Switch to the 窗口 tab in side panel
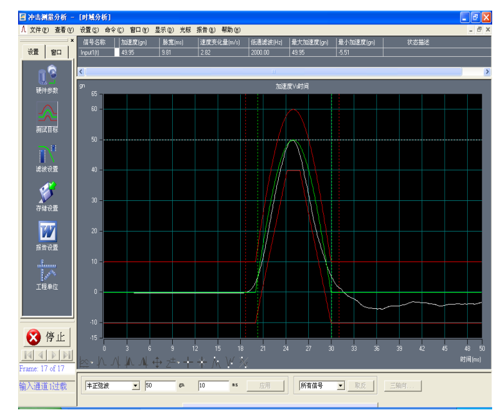Viewport: 504px width, 420px height. (56, 52)
